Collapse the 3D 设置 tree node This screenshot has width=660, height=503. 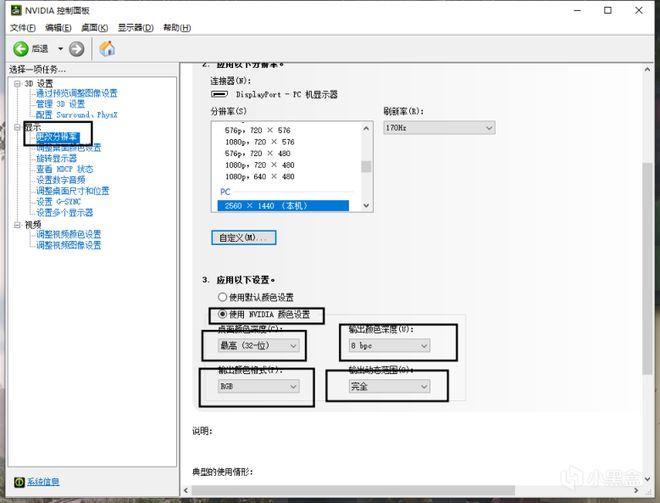(16, 83)
